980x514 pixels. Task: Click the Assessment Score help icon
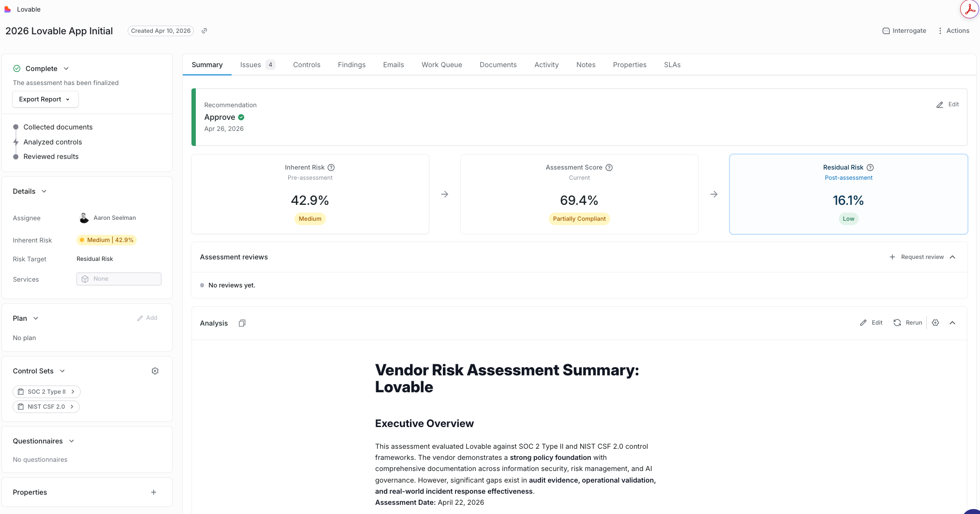pyautogui.click(x=609, y=168)
